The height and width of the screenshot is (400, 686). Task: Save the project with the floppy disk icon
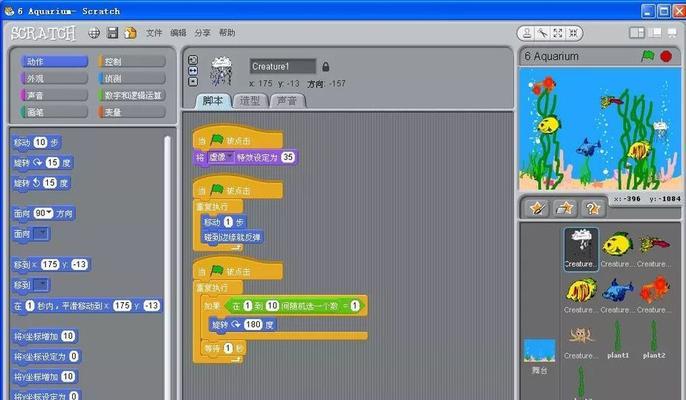click(x=112, y=33)
